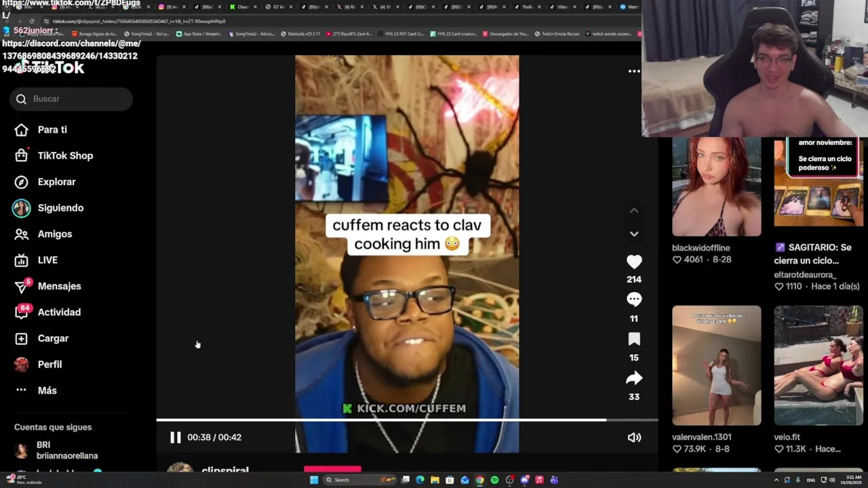Go to previous video with up chevron
Image resolution: width=868 pixels, height=488 pixels.
tap(634, 211)
